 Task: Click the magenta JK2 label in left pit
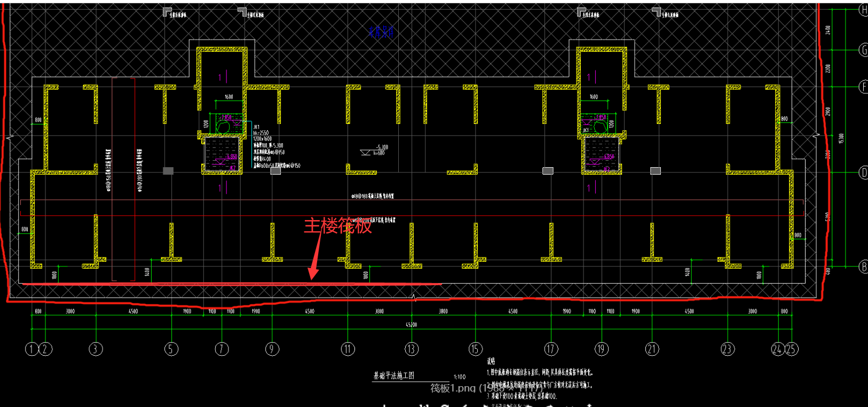233,168
